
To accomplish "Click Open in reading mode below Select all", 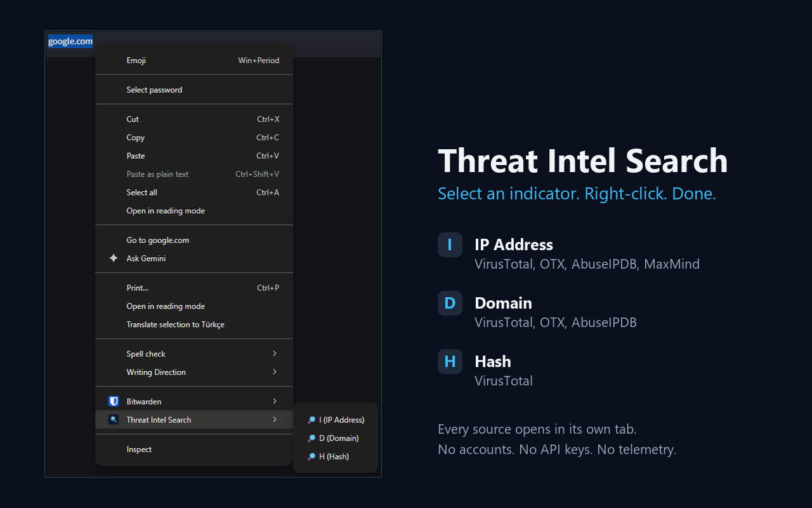I will point(194,211).
